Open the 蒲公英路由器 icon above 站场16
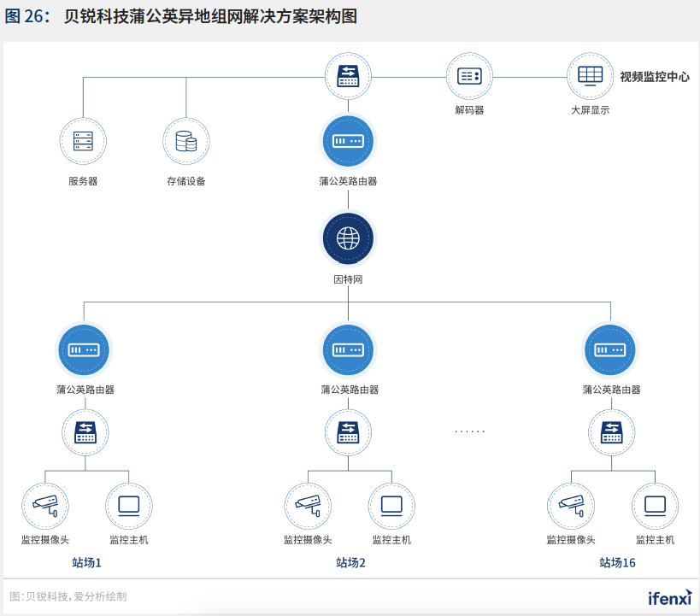This screenshot has width=700, height=616. [610, 349]
